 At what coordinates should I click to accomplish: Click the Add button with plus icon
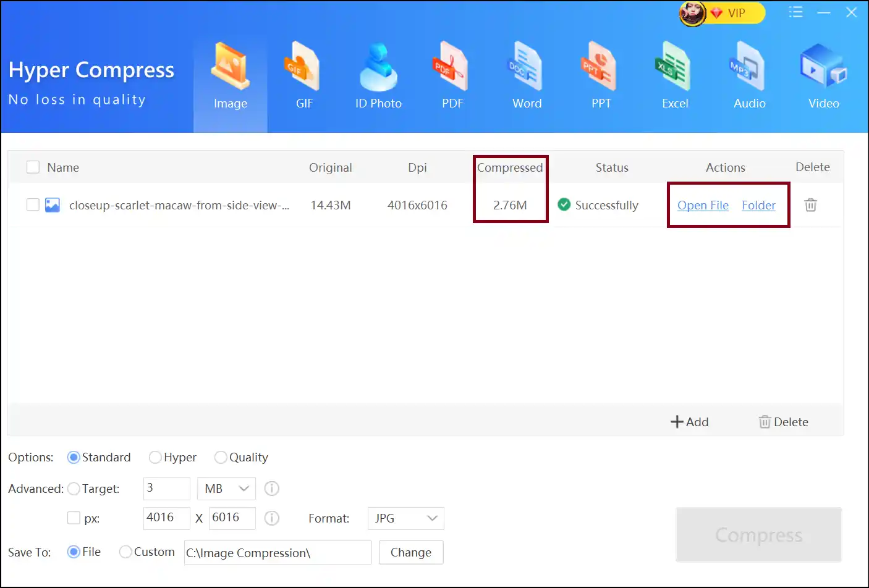690,422
